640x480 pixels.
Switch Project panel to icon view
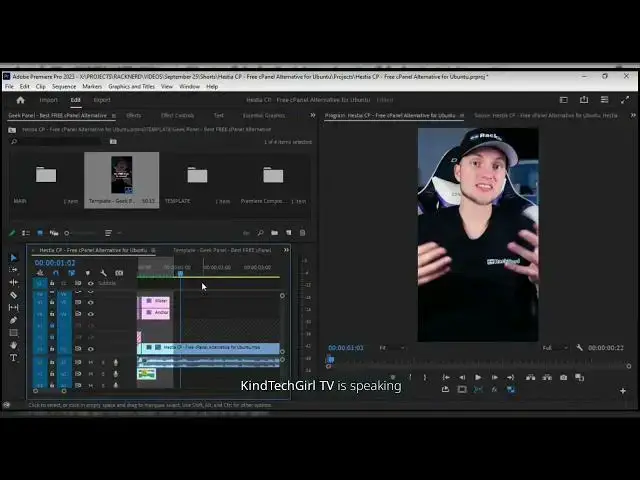click(40, 233)
